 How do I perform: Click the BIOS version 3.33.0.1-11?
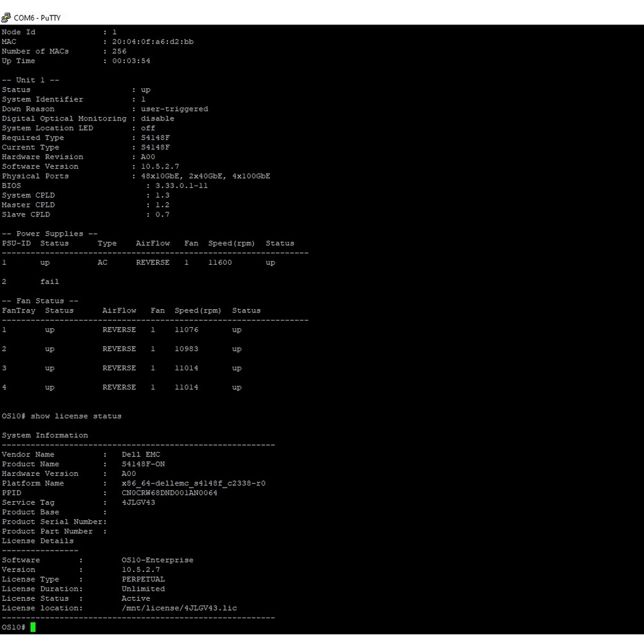click(182, 185)
